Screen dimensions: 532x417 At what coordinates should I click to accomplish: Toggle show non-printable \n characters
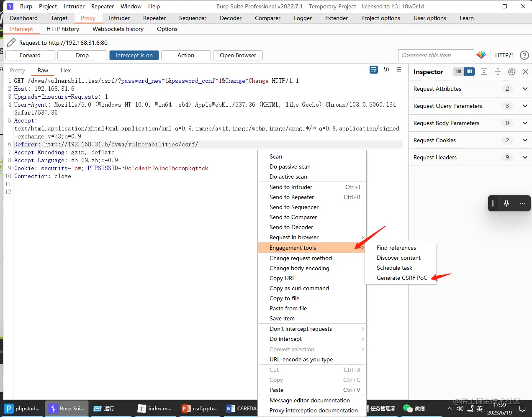tap(386, 69)
